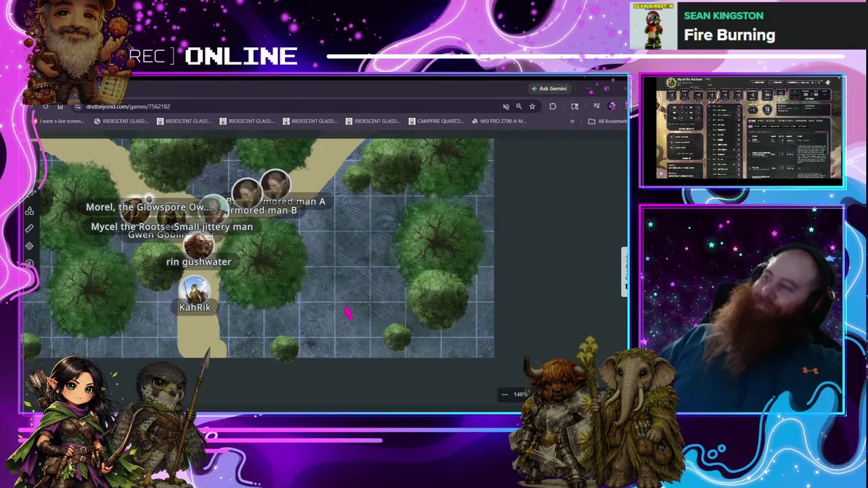Open the browser profile avatar
The image size is (868, 488).
pyautogui.click(x=612, y=106)
